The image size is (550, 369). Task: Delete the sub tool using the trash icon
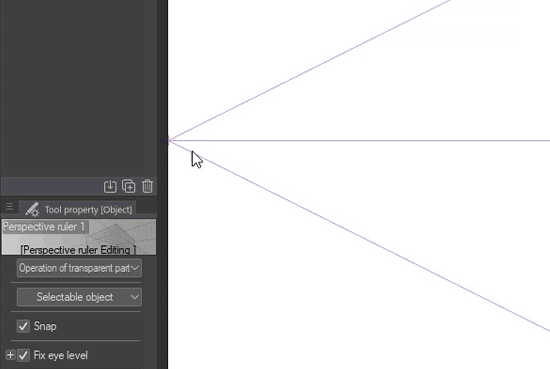pyautogui.click(x=147, y=186)
